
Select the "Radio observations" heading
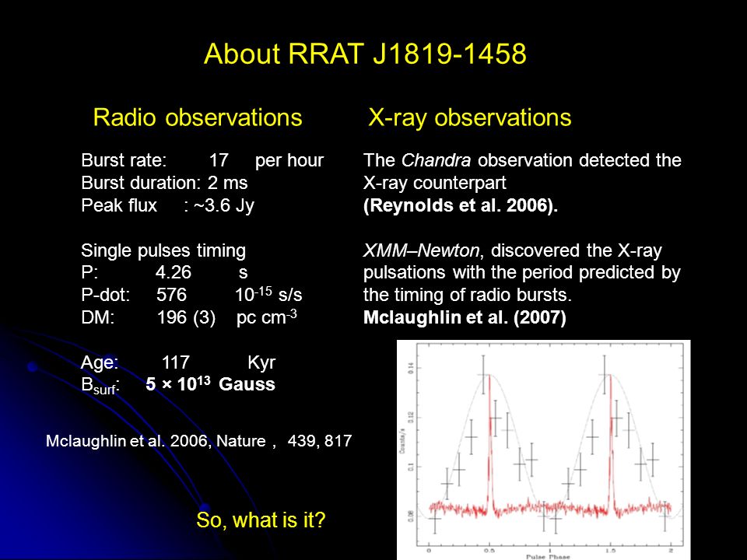click(198, 117)
